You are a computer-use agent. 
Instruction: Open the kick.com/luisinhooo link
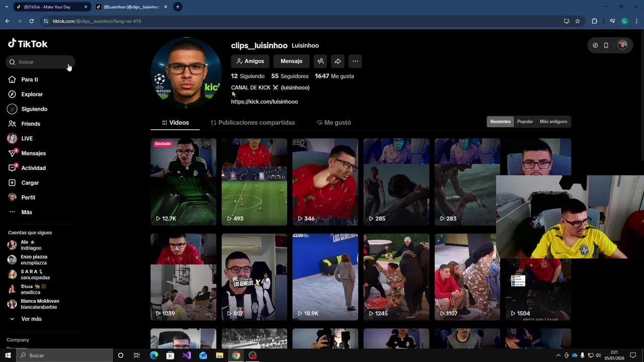click(x=264, y=102)
